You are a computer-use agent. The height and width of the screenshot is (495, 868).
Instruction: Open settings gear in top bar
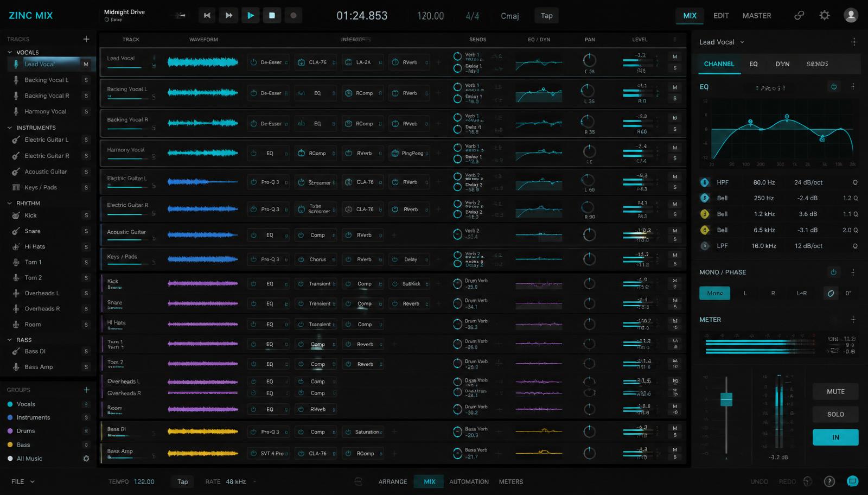(x=825, y=15)
